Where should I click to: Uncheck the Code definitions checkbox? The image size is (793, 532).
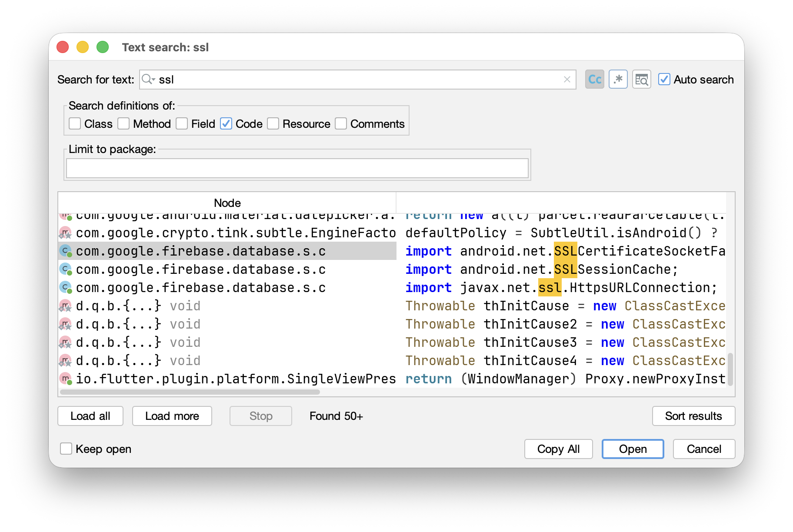click(226, 124)
